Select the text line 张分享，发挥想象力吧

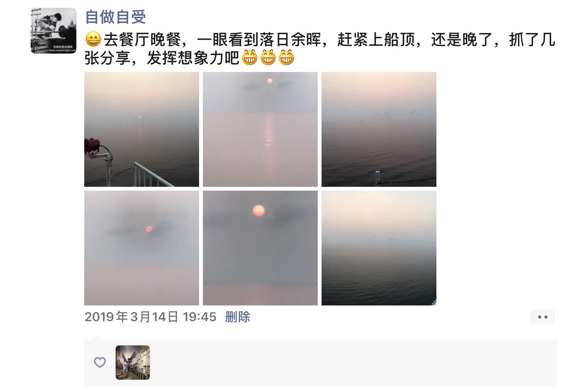tap(162, 58)
